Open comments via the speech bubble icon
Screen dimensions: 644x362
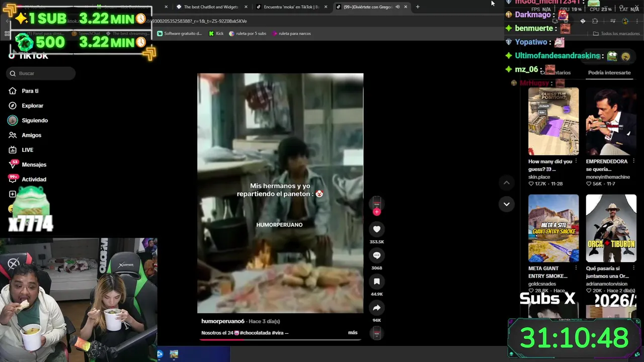point(376,255)
